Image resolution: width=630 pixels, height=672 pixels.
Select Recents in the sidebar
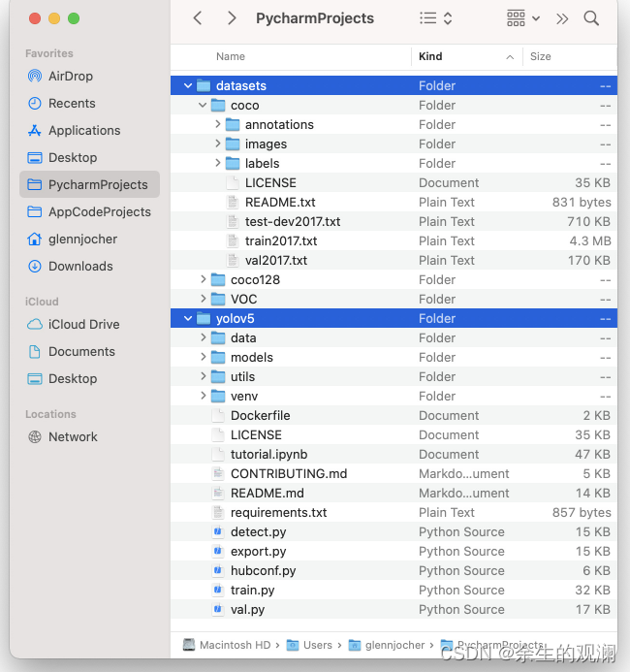72,104
